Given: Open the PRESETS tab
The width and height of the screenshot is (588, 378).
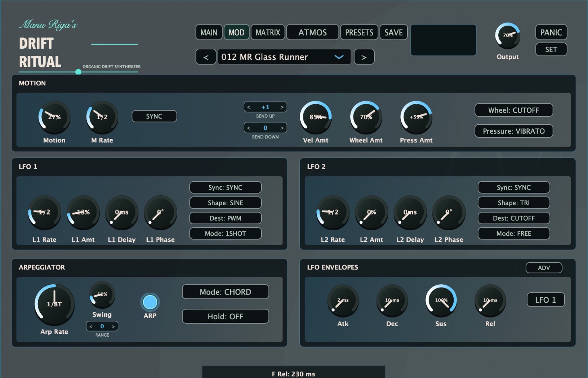Looking at the screenshot, I should (x=359, y=33).
